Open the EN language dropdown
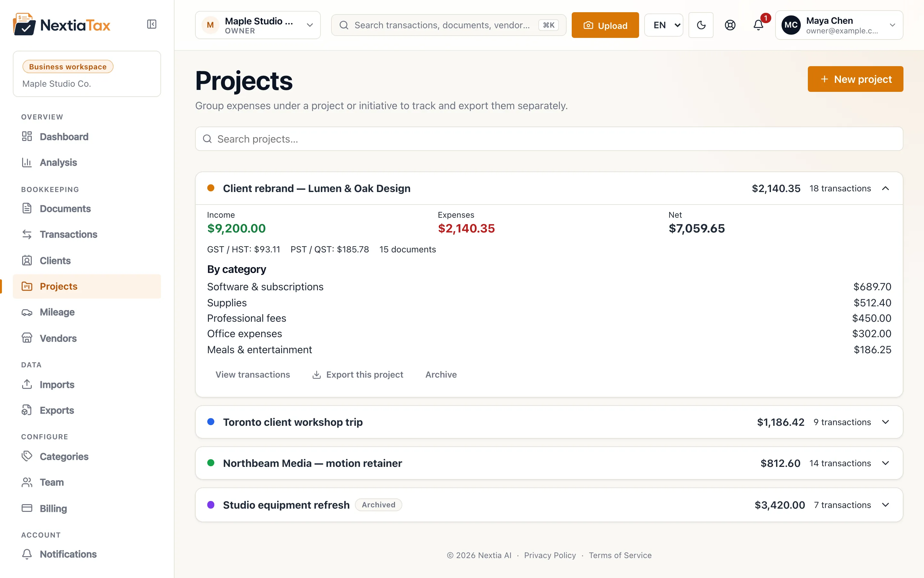Viewport: 924px width, 578px height. pos(663,25)
